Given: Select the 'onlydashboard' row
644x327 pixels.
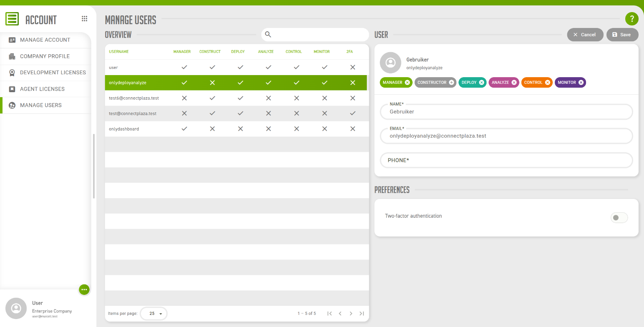Looking at the screenshot, I should click(237, 129).
